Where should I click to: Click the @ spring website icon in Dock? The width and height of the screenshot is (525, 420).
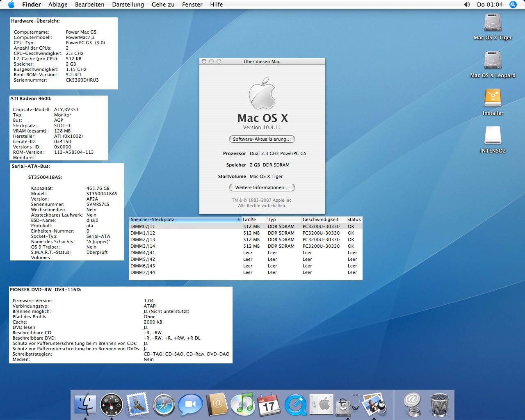point(412,404)
